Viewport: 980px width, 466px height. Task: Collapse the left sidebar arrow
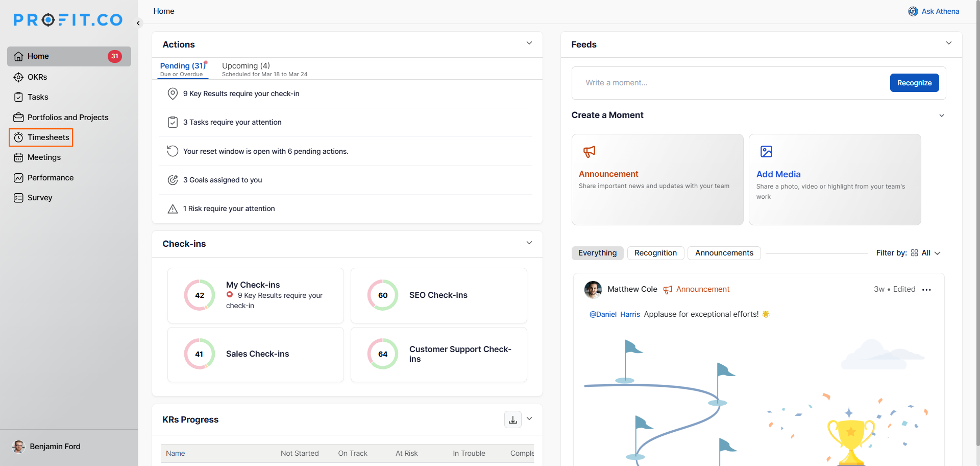tap(138, 23)
